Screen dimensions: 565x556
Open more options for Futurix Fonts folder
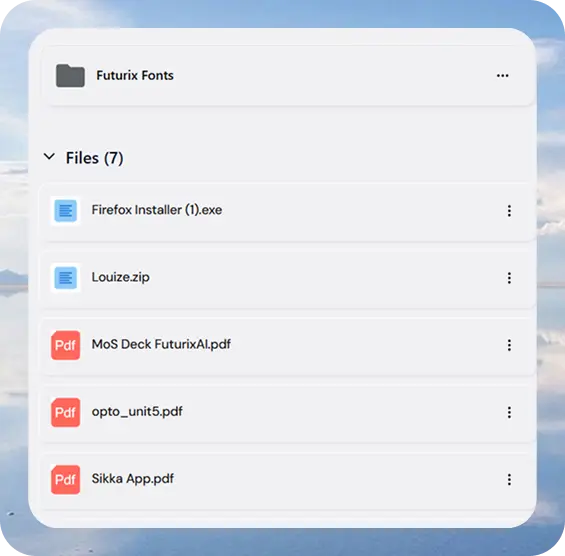pyautogui.click(x=502, y=76)
